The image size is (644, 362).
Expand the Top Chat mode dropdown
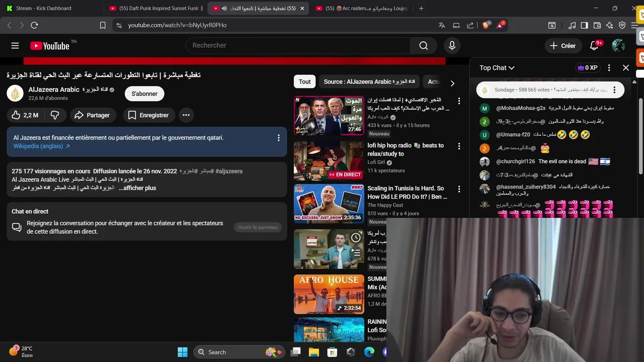point(497,68)
